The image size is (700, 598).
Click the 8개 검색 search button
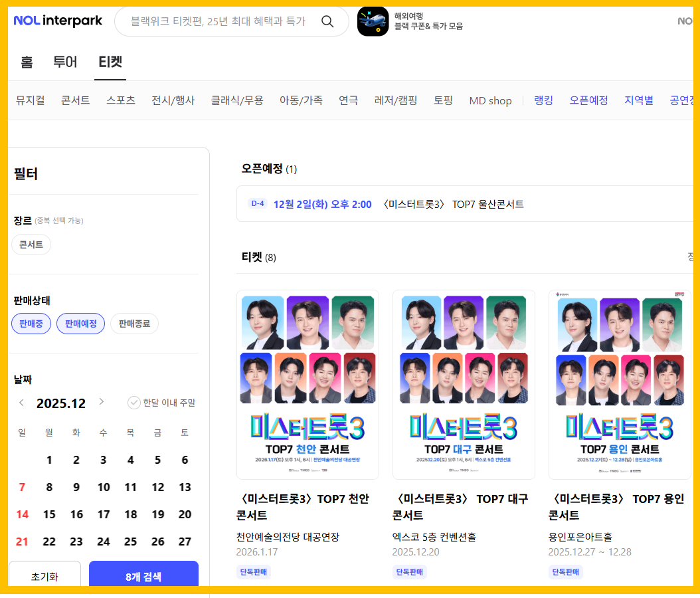tap(143, 575)
